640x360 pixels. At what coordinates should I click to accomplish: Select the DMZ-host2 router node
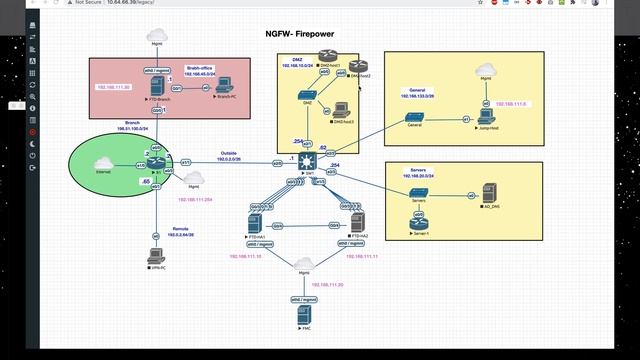click(x=358, y=66)
